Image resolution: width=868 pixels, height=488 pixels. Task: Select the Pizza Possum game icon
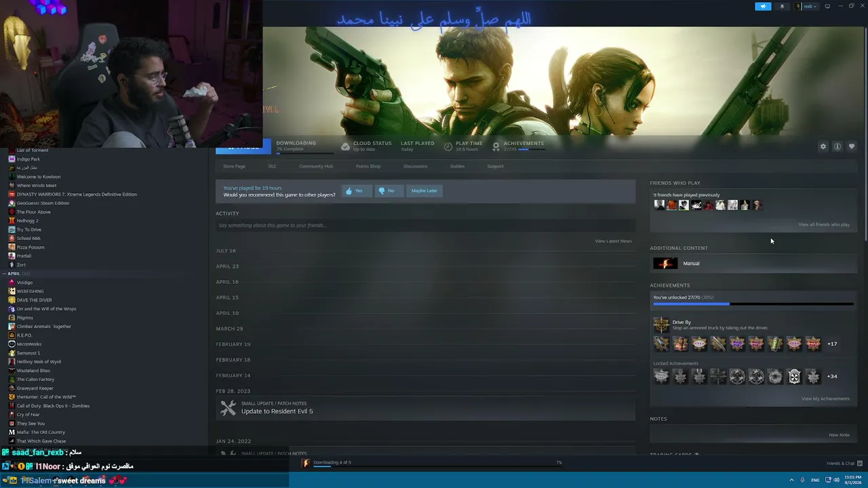tap(12, 247)
